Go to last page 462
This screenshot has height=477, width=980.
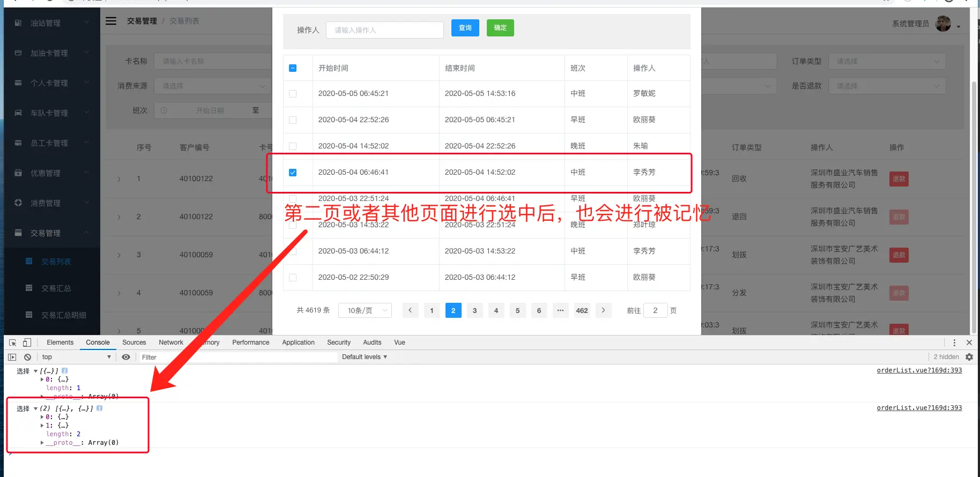582,310
